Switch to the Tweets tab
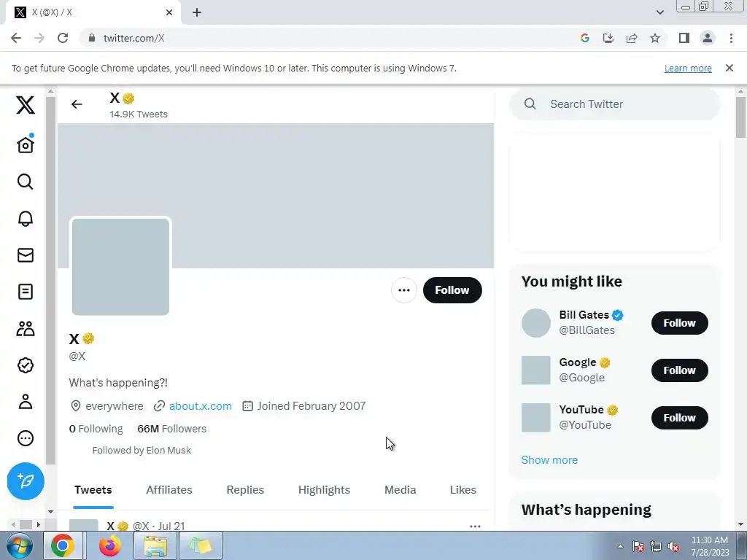This screenshot has width=747, height=560. [x=93, y=490]
